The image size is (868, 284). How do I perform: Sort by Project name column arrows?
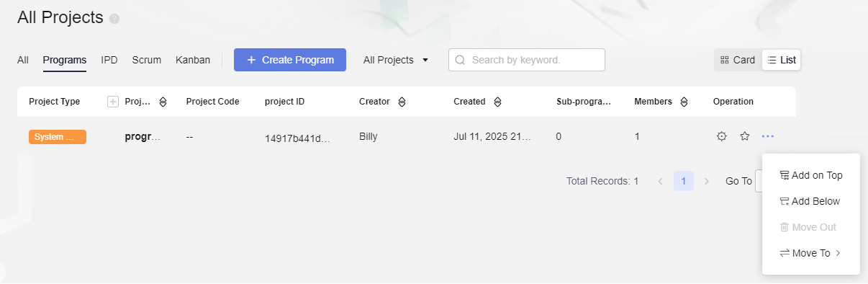click(163, 102)
